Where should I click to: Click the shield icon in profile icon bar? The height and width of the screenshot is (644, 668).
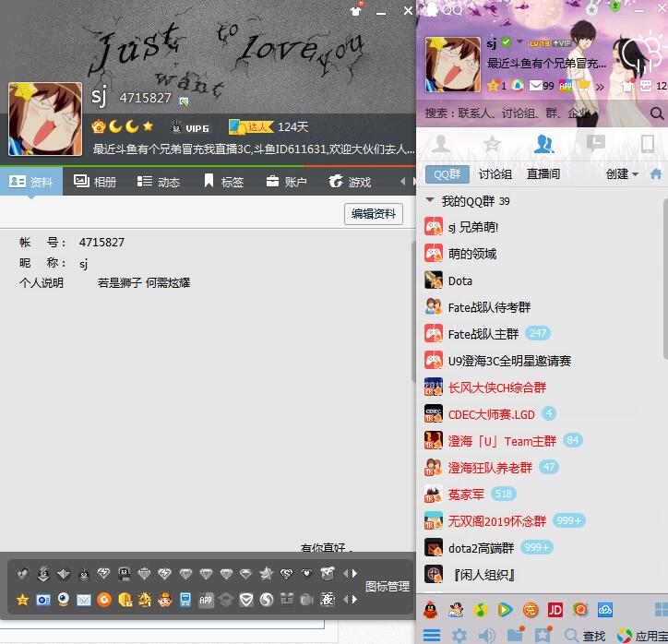[246, 600]
